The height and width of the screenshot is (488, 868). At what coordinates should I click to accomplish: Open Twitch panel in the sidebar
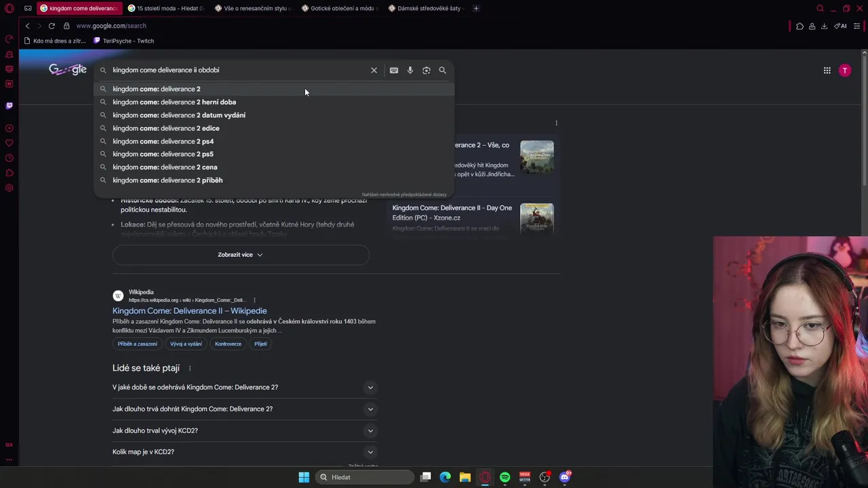(x=9, y=106)
